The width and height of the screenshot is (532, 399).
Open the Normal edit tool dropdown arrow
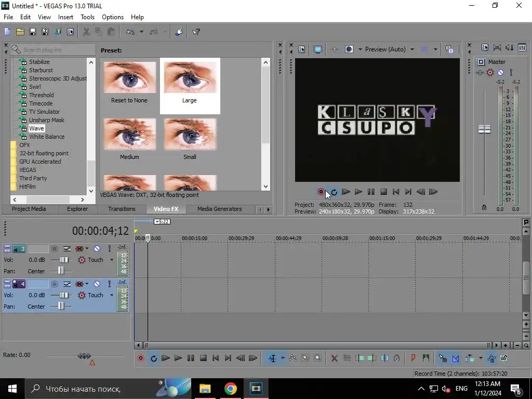282,358
